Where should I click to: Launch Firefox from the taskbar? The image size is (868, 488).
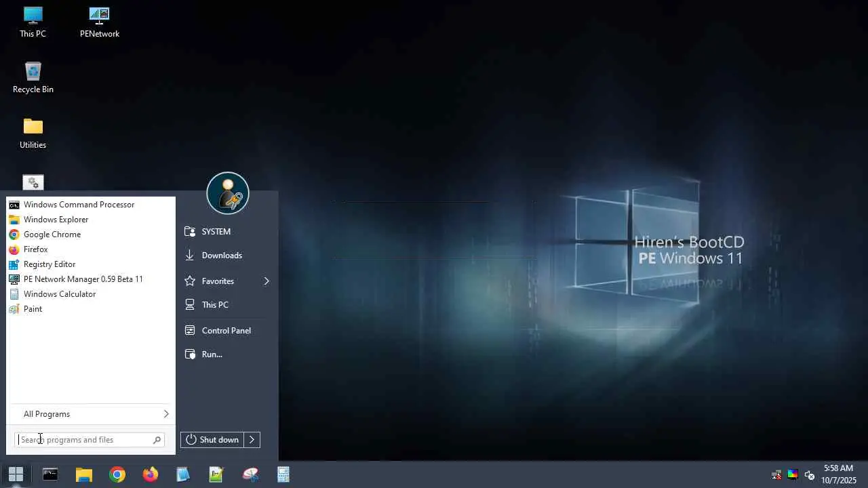tap(151, 474)
